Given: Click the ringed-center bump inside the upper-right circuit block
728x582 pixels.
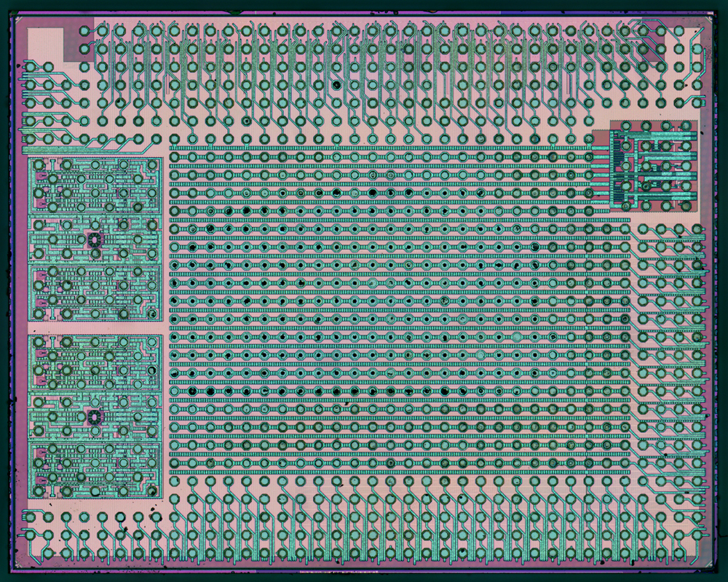Looking at the screenshot, I should [x=645, y=186].
